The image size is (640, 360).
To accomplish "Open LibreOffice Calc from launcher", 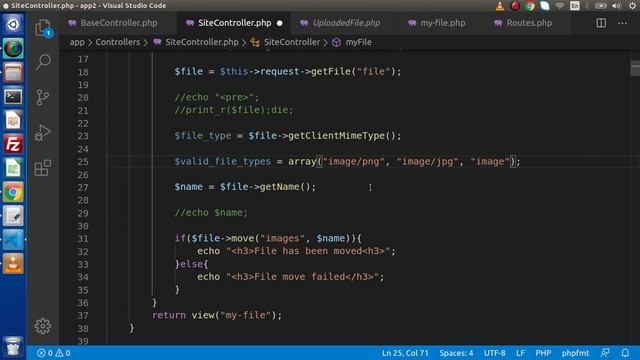I will (13, 168).
